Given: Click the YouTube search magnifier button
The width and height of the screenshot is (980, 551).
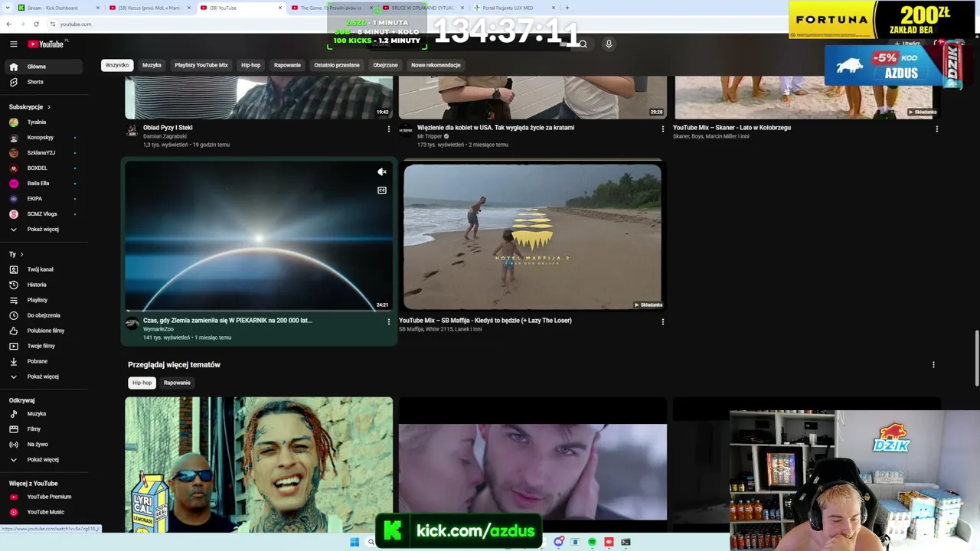Looking at the screenshot, I should [x=583, y=44].
